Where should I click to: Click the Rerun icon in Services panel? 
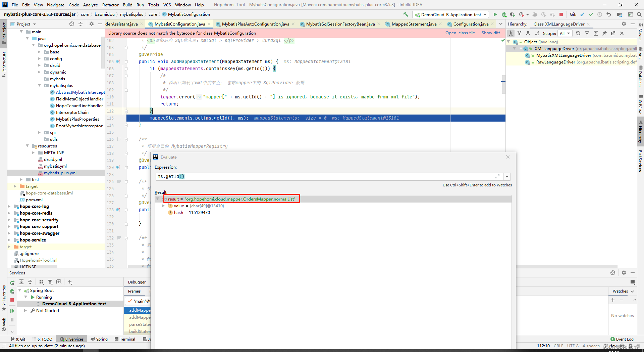click(x=12, y=282)
